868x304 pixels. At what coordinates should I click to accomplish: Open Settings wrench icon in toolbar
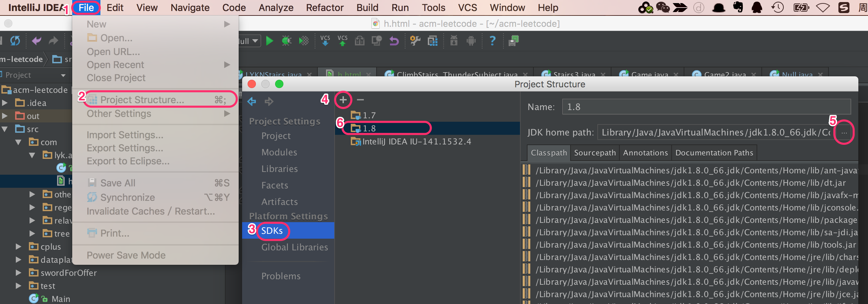[415, 41]
